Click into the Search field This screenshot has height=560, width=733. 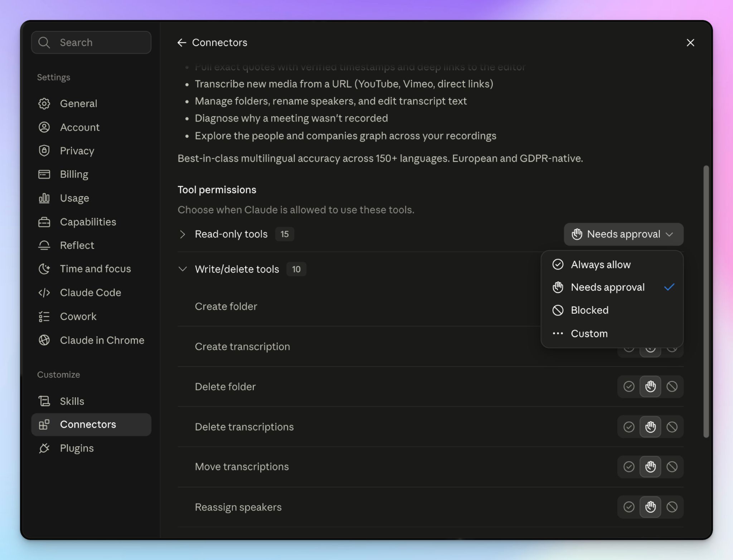pyautogui.click(x=91, y=43)
